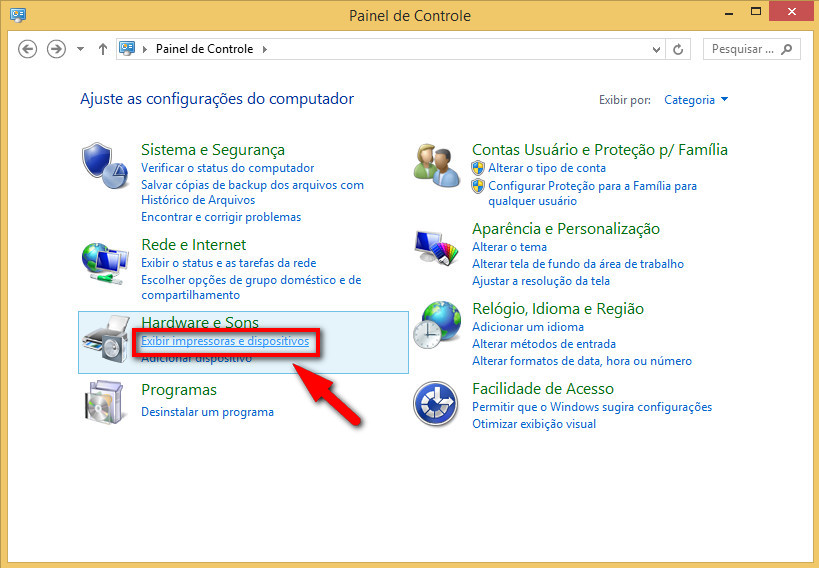Open Exibir impressoras e dispositivos
This screenshot has width=819, height=568.
pos(225,341)
